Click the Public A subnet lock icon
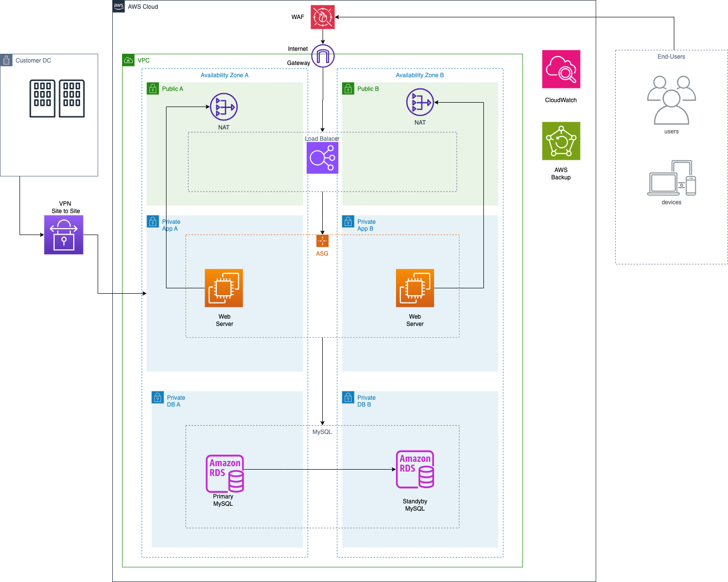The image size is (728, 582). (x=153, y=88)
